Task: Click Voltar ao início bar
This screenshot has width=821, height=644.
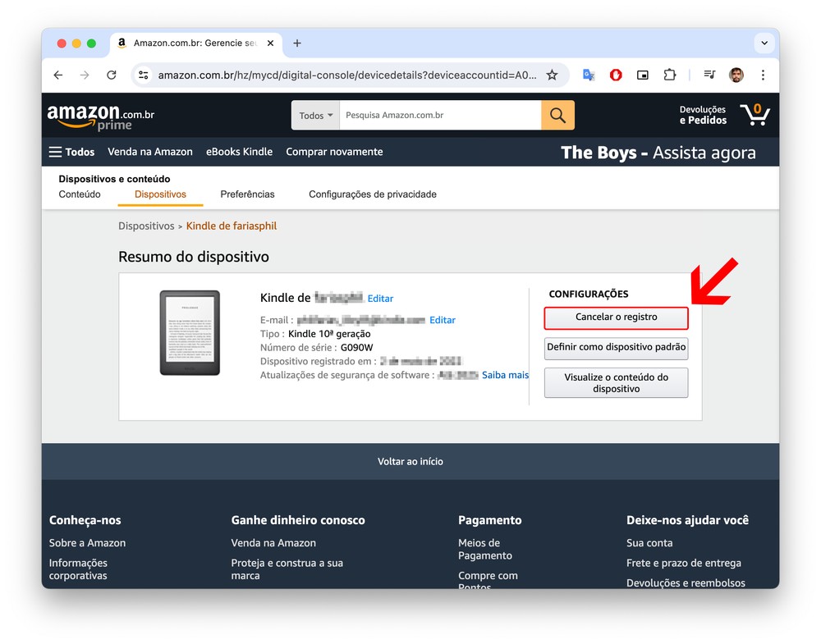Action: point(410,461)
